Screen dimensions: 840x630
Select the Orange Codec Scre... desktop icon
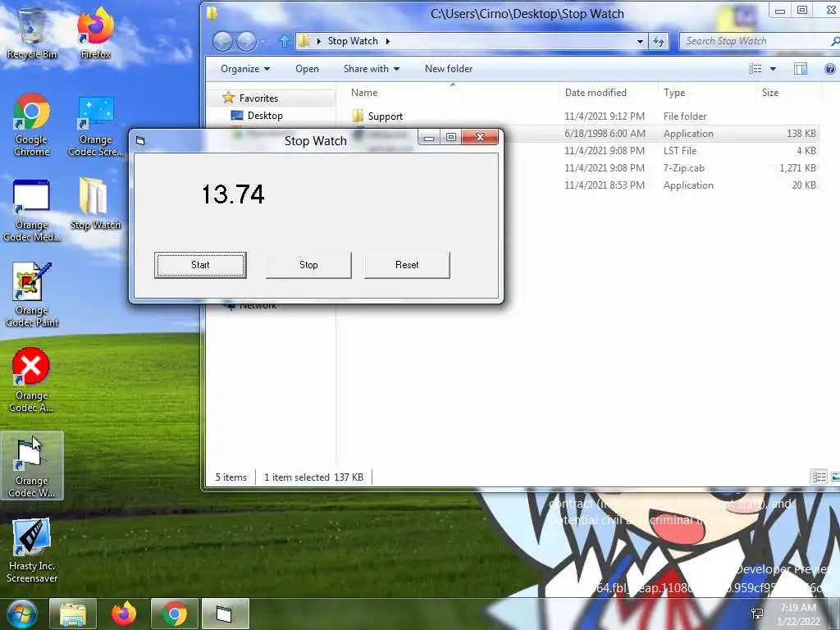96,126
